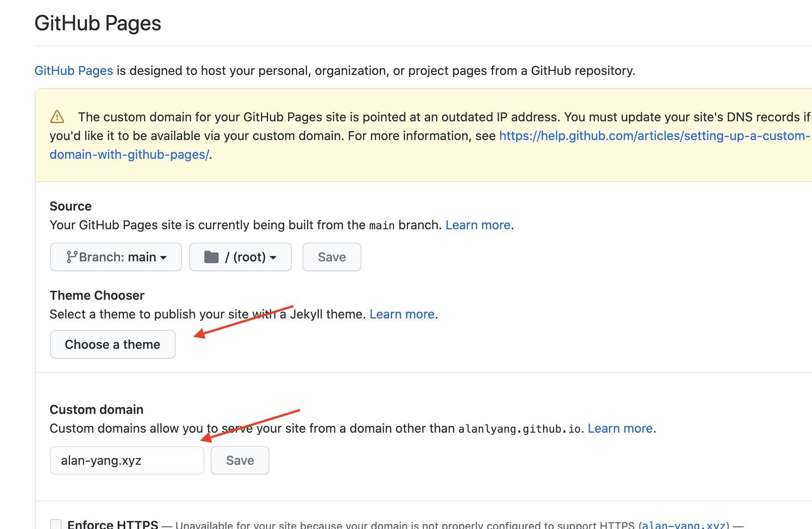Focus the custom domain text field
Screen dimensions: 812x529
pos(127,460)
